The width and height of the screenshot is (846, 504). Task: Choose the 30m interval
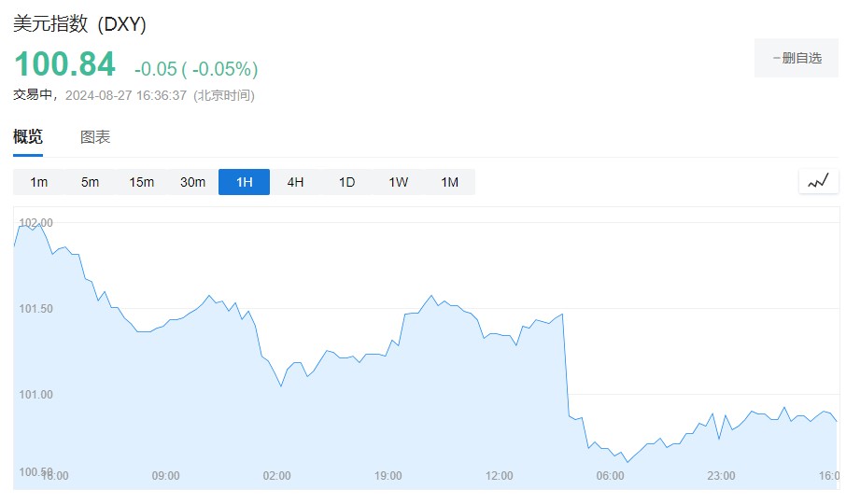coord(192,182)
